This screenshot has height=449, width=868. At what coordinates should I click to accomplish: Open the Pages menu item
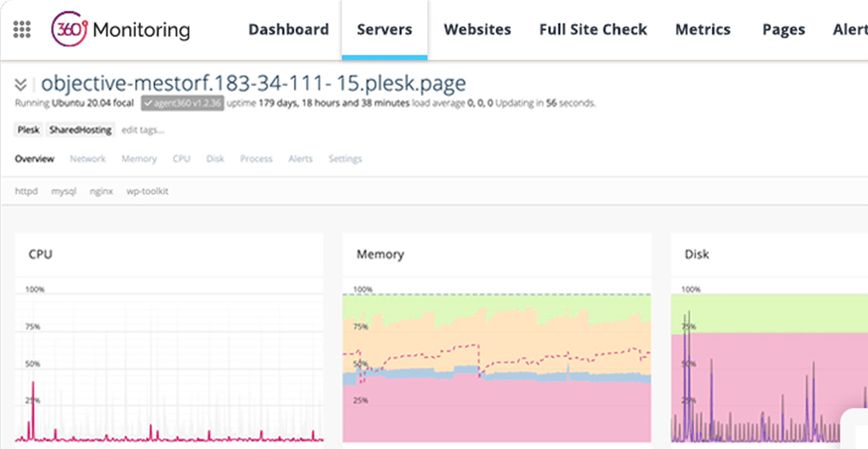tap(783, 30)
